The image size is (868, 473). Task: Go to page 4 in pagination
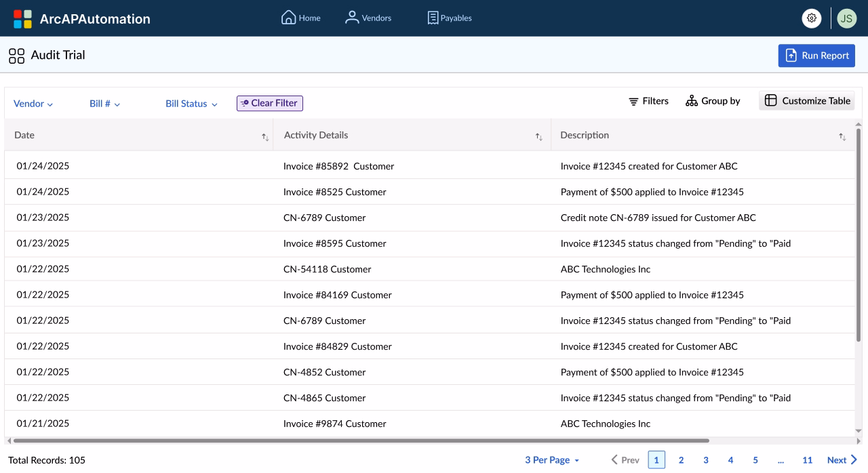pos(730,460)
